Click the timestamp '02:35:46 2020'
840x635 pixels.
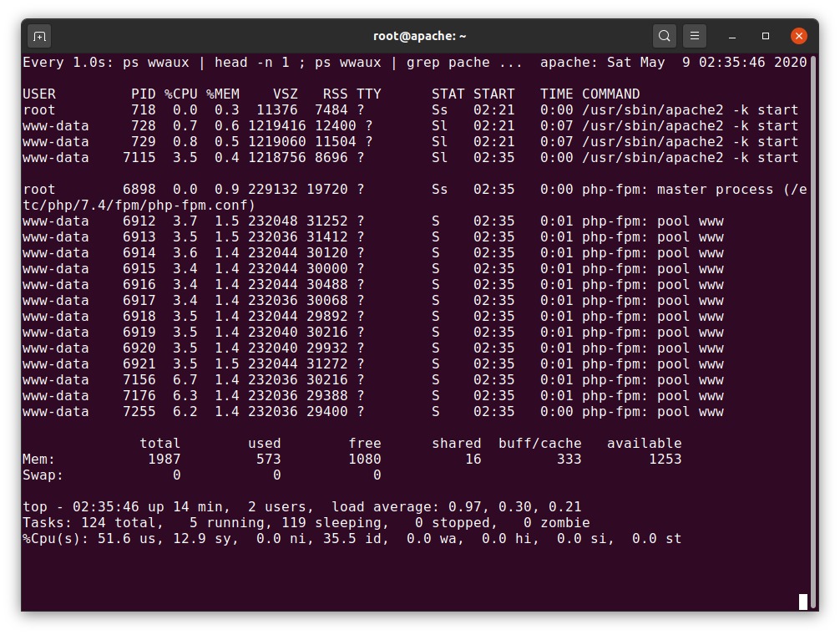coord(752,63)
